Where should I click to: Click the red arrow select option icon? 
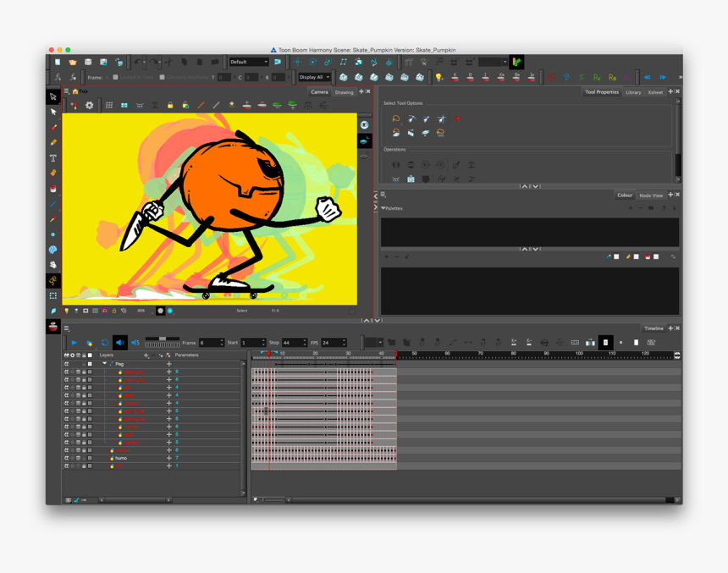458,118
